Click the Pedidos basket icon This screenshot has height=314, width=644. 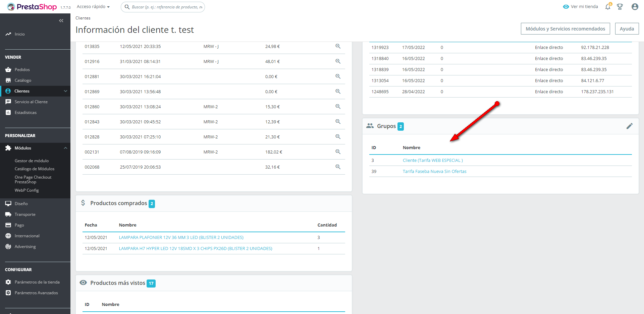coord(8,69)
